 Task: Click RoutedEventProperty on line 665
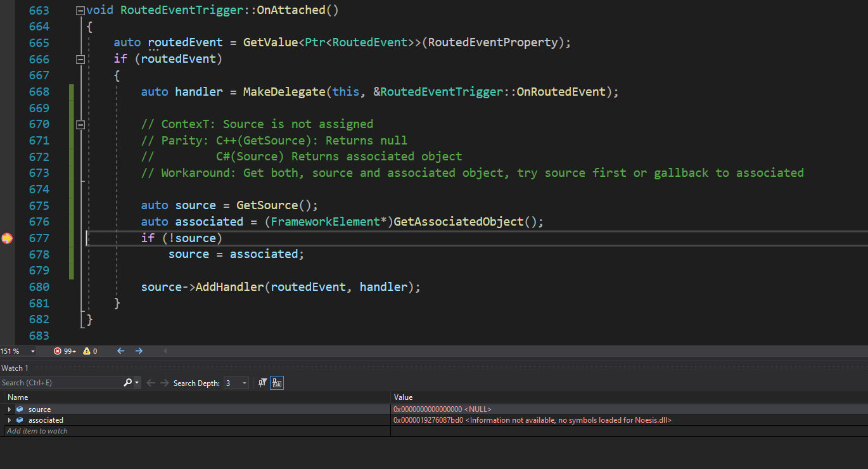tap(493, 43)
